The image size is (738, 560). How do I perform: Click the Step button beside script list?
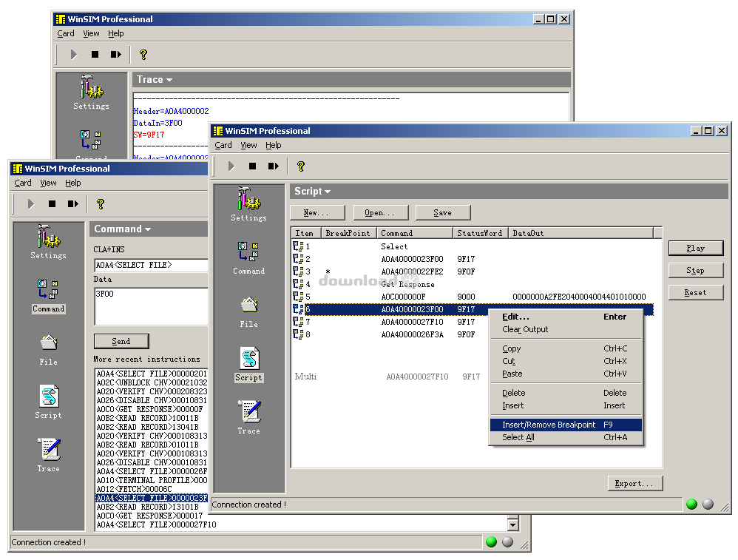click(x=696, y=270)
